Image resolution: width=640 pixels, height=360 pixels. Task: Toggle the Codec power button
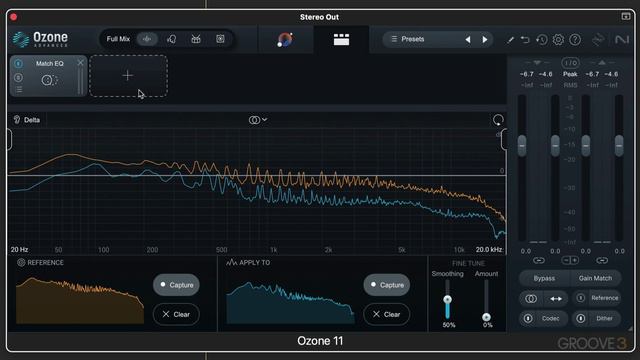528,318
